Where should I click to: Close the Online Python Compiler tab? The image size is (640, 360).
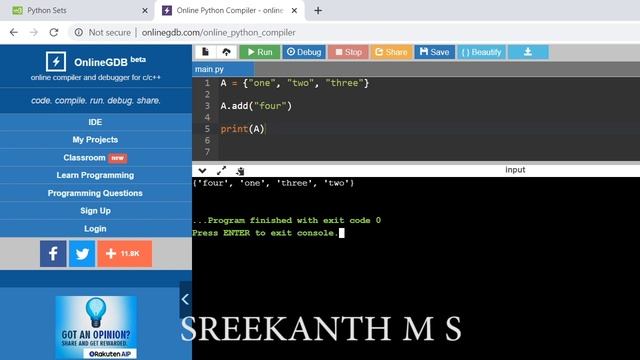coord(294,11)
